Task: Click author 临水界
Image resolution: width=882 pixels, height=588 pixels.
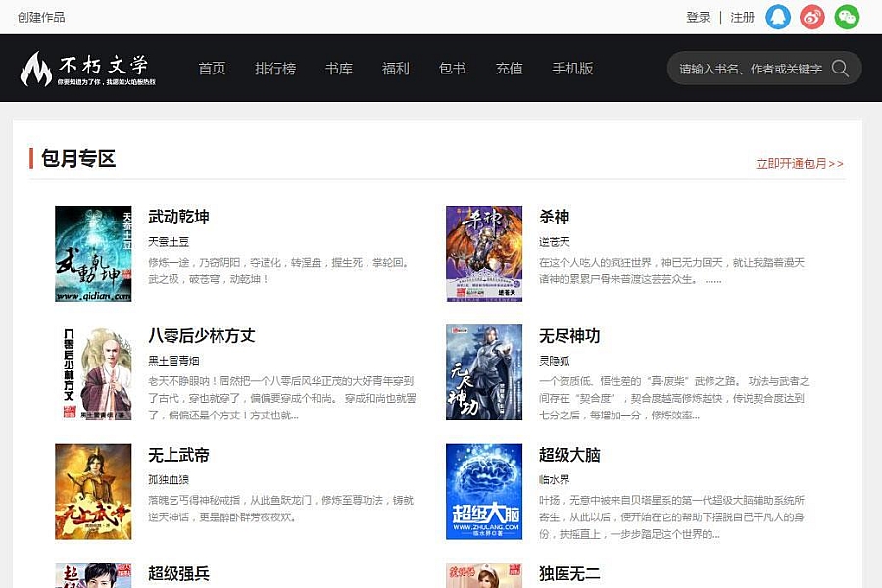Action: [x=555, y=479]
